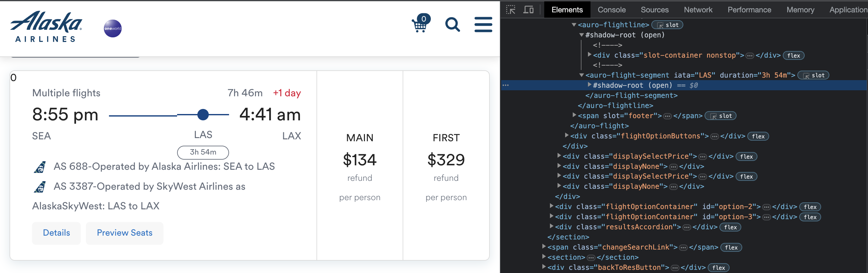This screenshot has height=273, width=868.
Task: Click the Preview Seats button
Action: tap(125, 233)
